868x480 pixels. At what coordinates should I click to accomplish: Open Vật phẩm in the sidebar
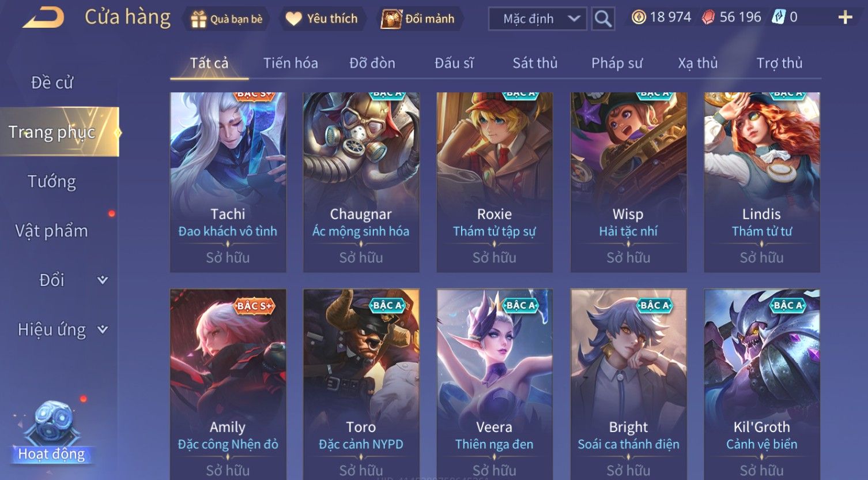52,231
